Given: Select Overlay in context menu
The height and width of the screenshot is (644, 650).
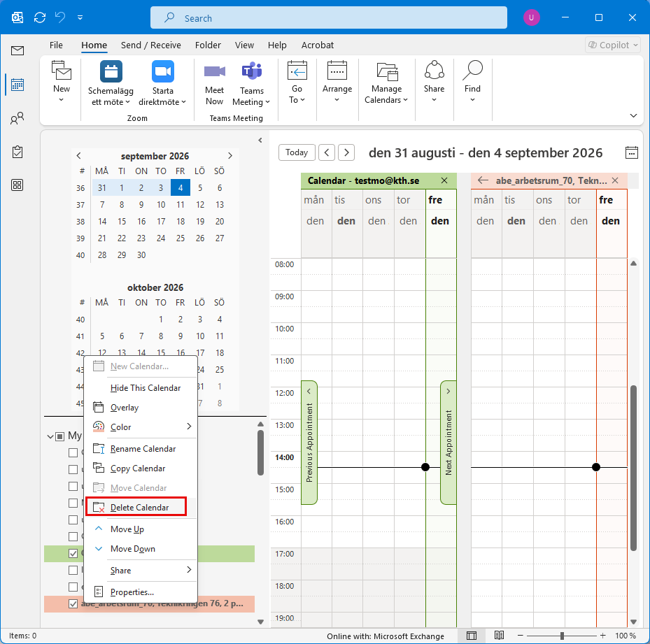Looking at the screenshot, I should (141, 408).
